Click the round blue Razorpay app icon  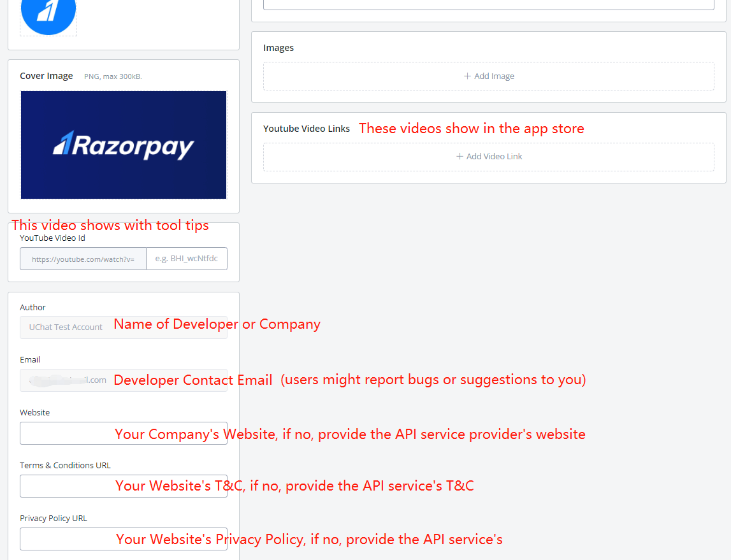pyautogui.click(x=48, y=11)
